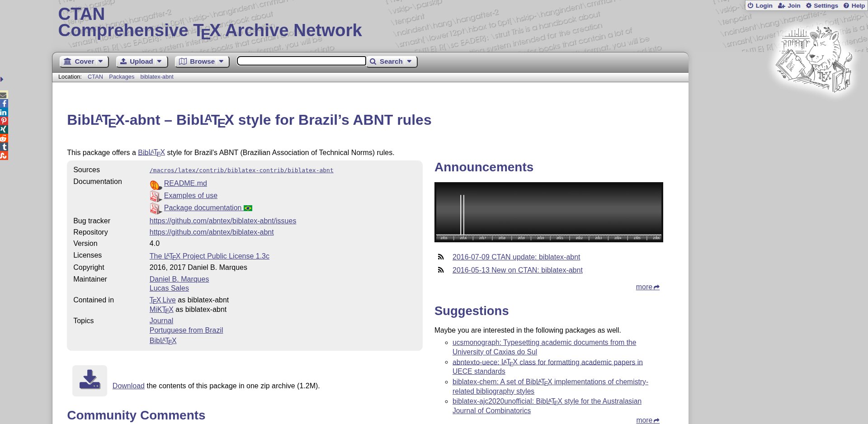Click biblatex-abnt in the breadcrumb
Image resolution: width=868 pixels, height=424 pixels.
pyautogui.click(x=157, y=77)
